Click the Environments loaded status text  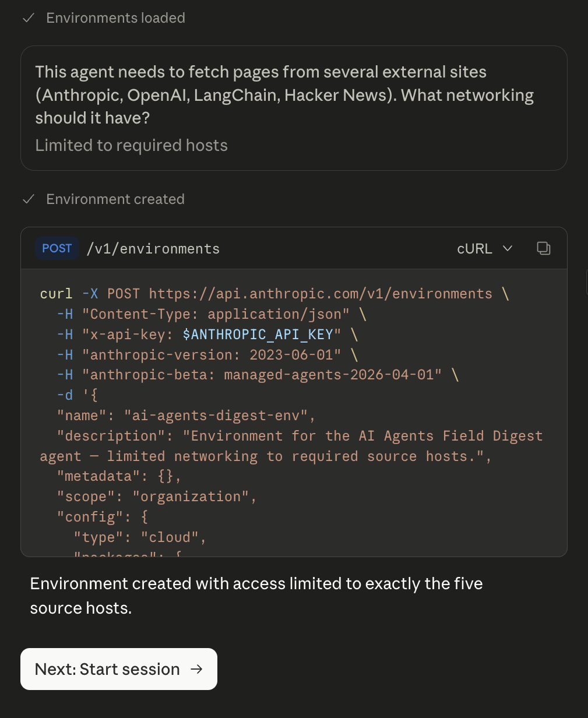[115, 18]
